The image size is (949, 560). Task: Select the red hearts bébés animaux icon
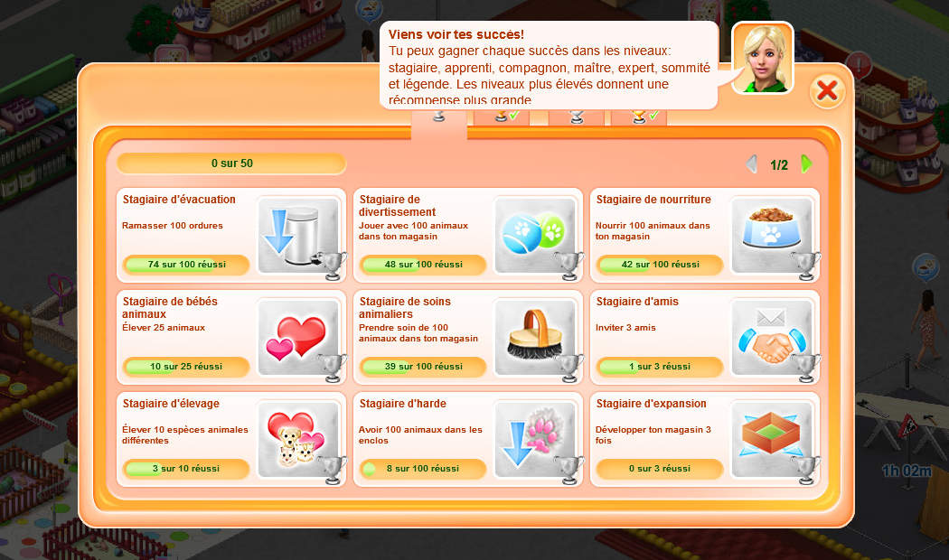298,338
